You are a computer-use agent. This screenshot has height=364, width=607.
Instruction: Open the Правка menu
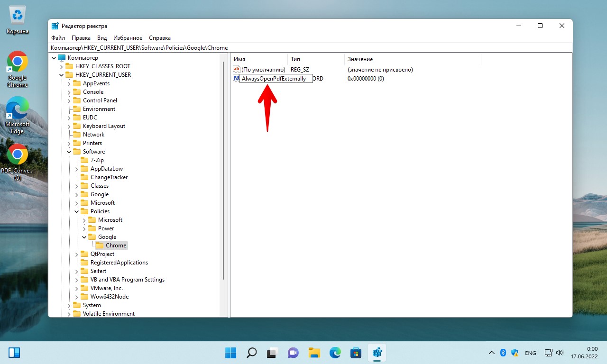pyautogui.click(x=81, y=38)
